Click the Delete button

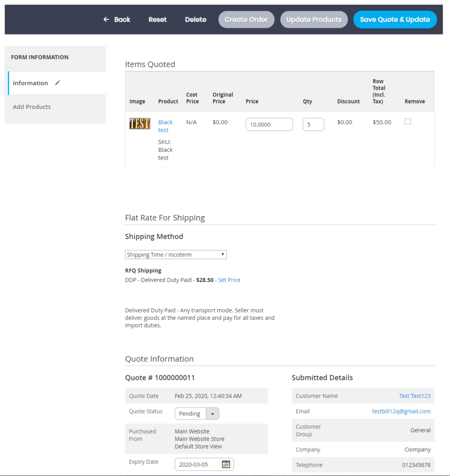(x=196, y=20)
